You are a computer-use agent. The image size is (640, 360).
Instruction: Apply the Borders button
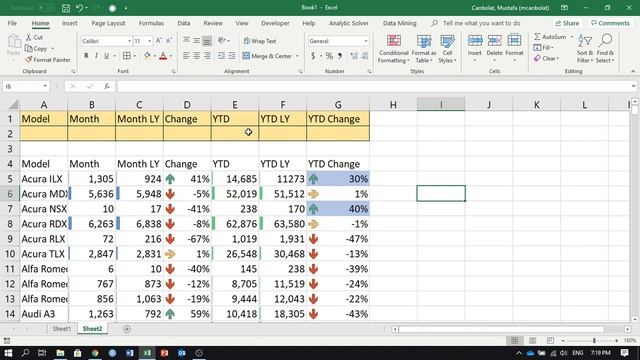127,56
